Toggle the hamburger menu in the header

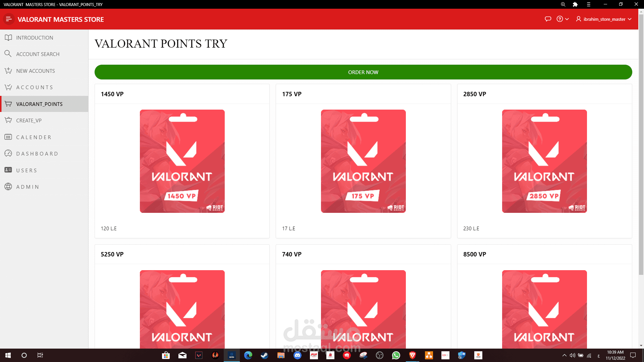click(x=9, y=19)
